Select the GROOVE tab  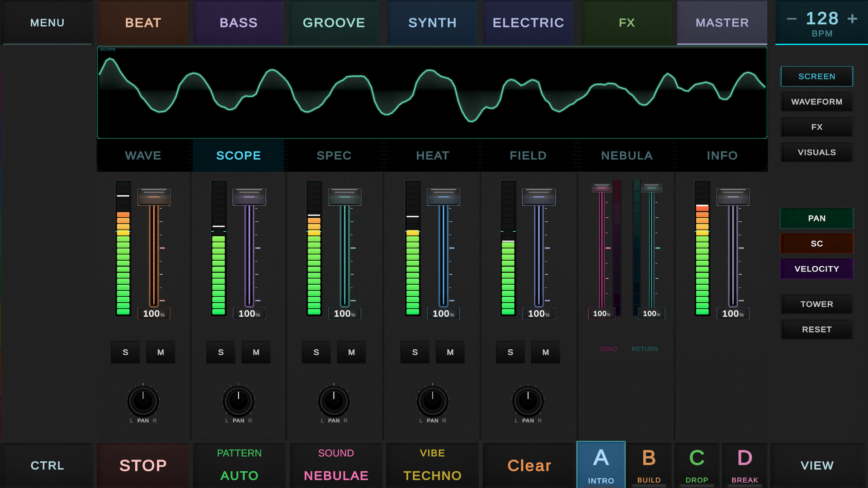334,23
